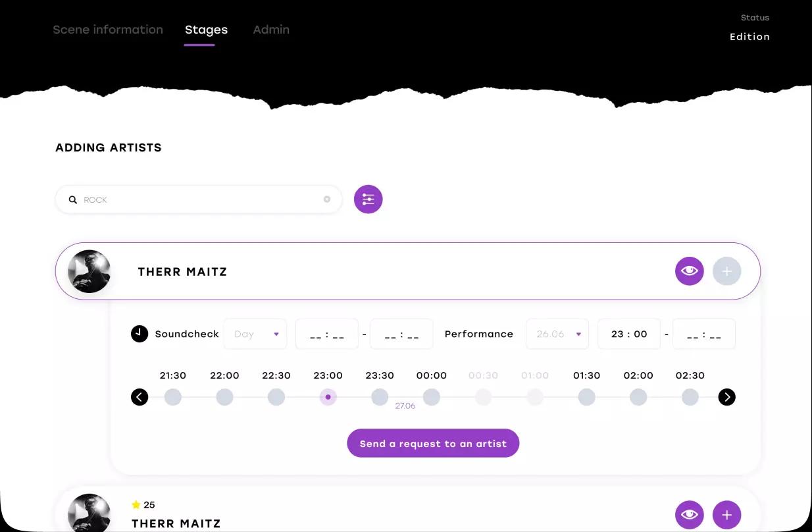
Task: Select the 23:00 timeline dot
Action: coord(328,397)
